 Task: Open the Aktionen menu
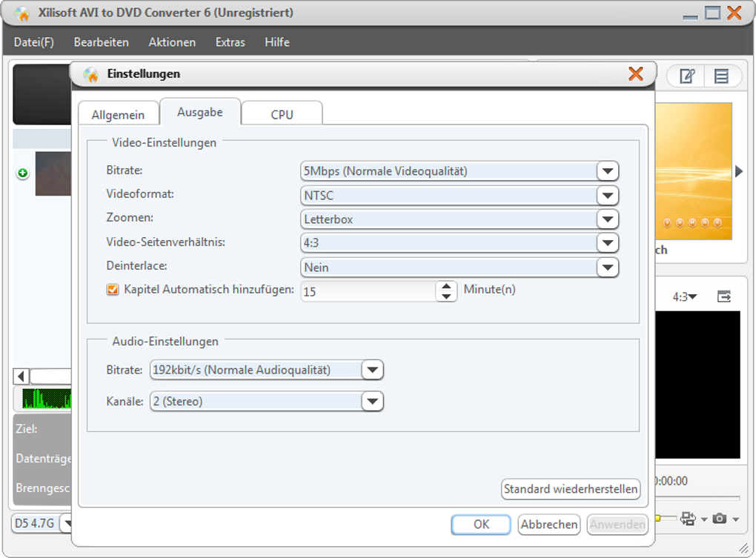[172, 42]
